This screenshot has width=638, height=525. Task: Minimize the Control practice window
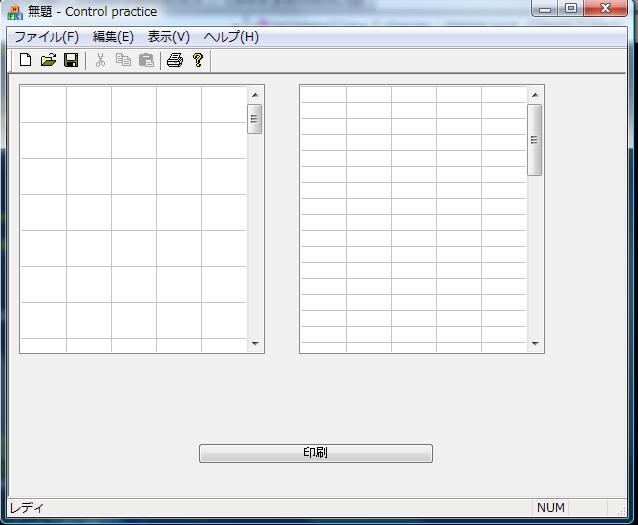point(545,9)
